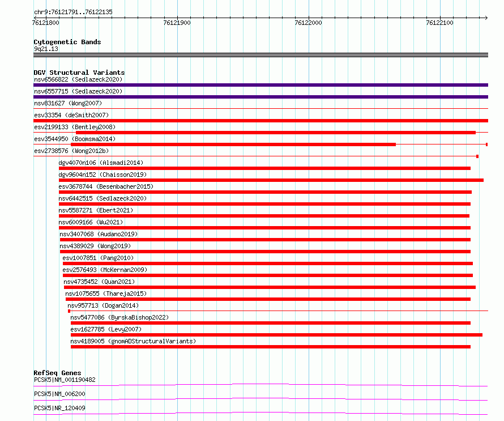Click the red bar under esv2199133
Screen dimensions: 504x421
[276, 133]
